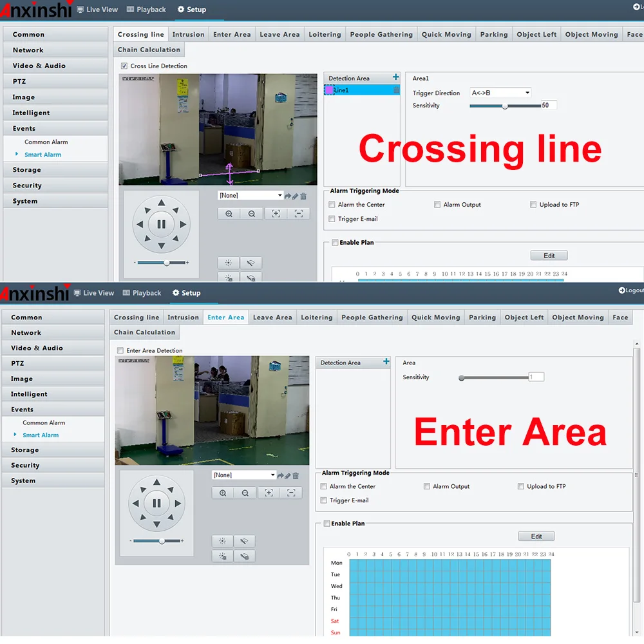The width and height of the screenshot is (644, 644).
Task: Check Upload to FTP on the Enter Area page
Action: pos(521,486)
